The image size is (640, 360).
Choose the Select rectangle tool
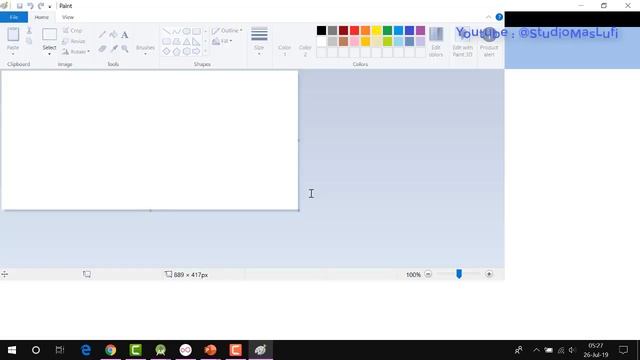pyautogui.click(x=49, y=35)
